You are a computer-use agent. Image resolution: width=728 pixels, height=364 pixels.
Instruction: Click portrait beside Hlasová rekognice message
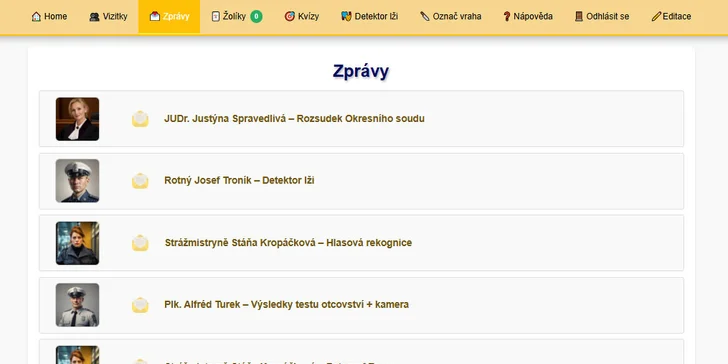click(78, 243)
